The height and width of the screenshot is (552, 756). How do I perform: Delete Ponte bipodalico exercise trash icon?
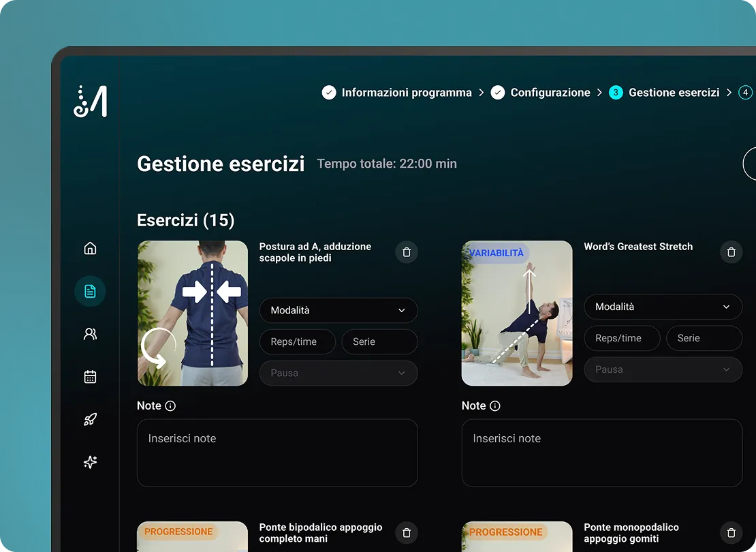(407, 533)
